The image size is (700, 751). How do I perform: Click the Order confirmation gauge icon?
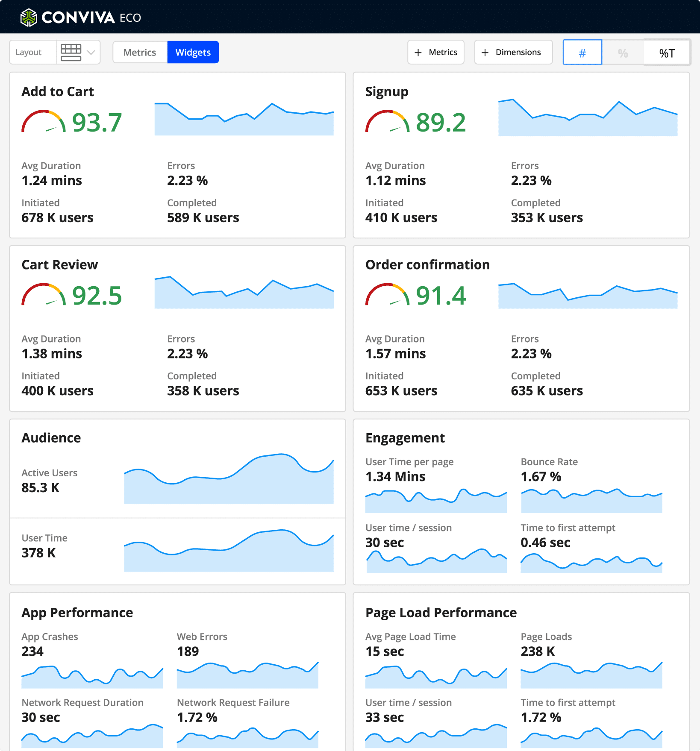coord(387,295)
